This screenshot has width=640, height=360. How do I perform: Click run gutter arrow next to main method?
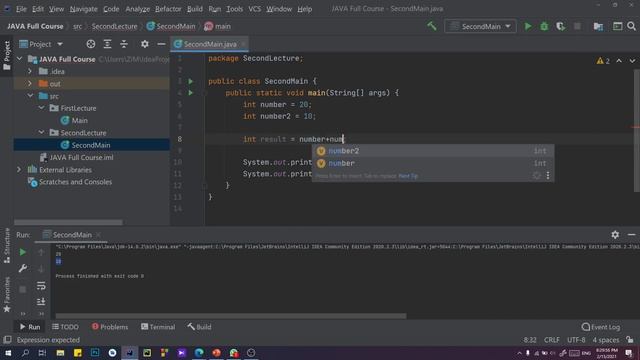tap(191, 93)
